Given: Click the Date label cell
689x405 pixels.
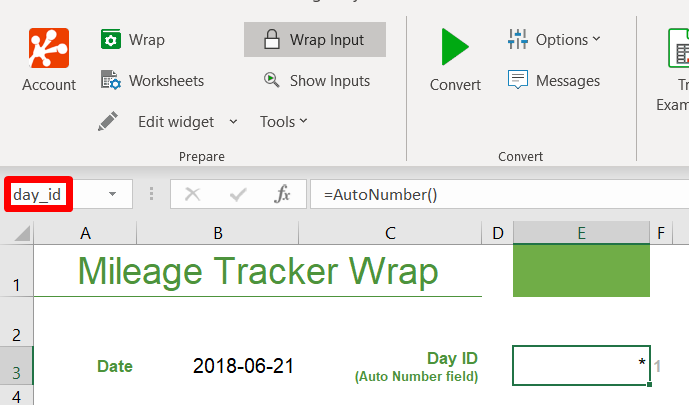Looking at the screenshot, I should click(115, 366).
